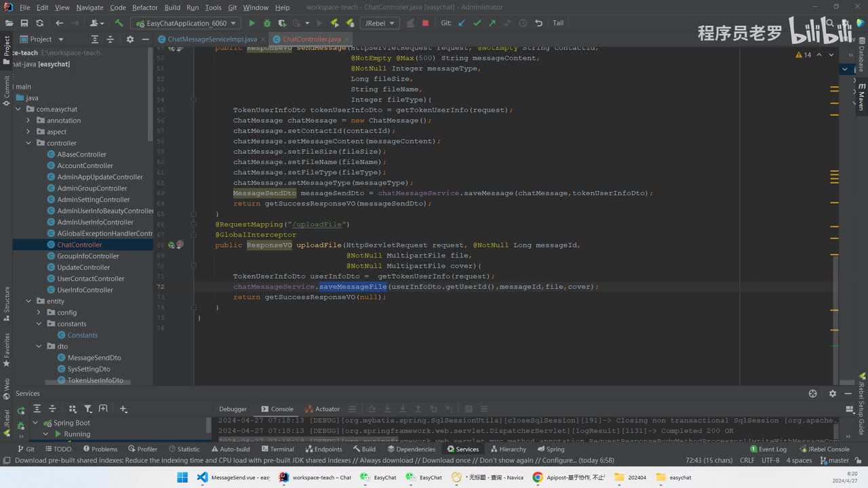Filter services with the funnel icon
The width and height of the screenshot is (868, 488).
[88, 409]
